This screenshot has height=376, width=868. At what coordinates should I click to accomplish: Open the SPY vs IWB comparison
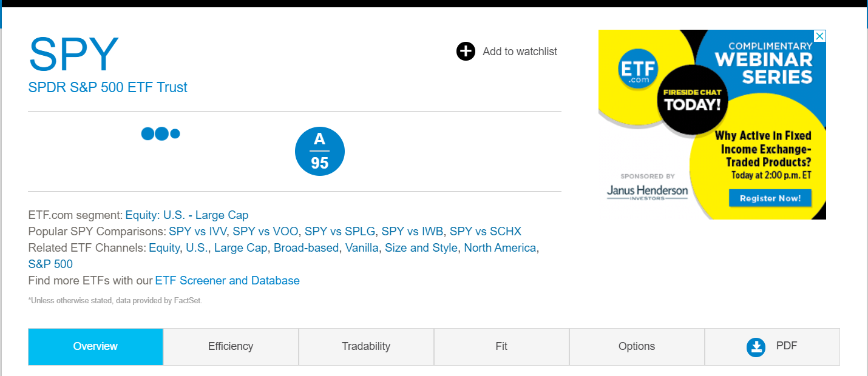tap(412, 232)
